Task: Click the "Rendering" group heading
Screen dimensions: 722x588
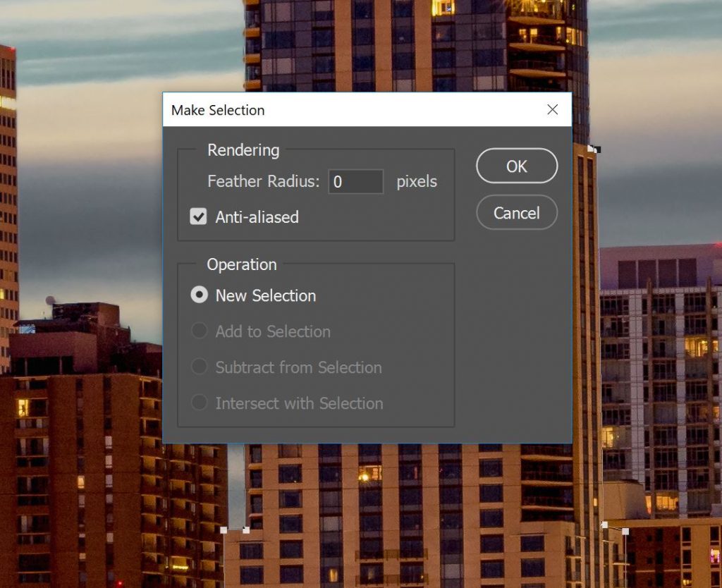Action: coord(243,150)
